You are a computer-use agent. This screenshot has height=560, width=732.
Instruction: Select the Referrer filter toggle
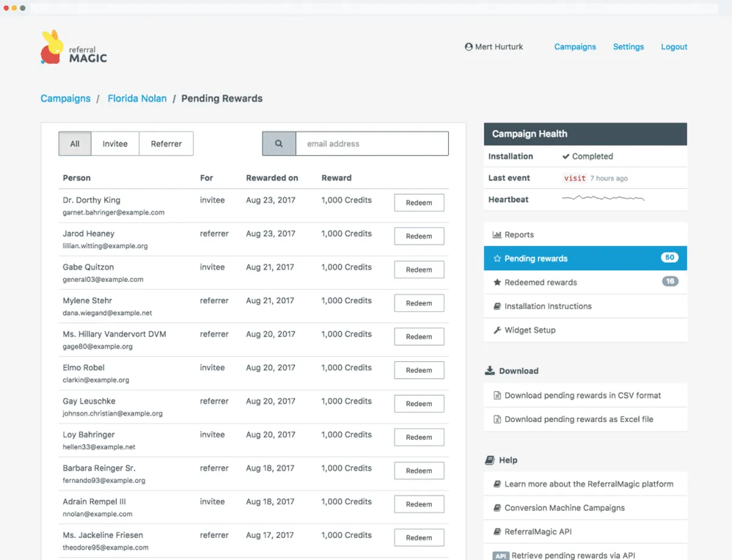(167, 144)
